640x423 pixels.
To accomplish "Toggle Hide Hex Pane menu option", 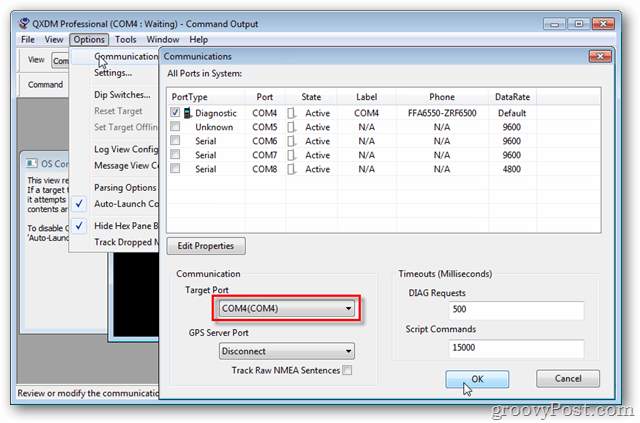I will coord(79,225).
